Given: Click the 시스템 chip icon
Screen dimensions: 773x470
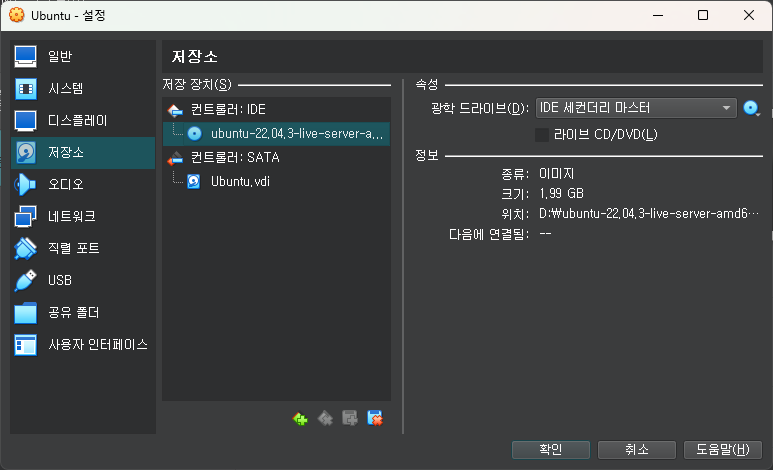Looking at the screenshot, I should pyautogui.click(x=25, y=89).
